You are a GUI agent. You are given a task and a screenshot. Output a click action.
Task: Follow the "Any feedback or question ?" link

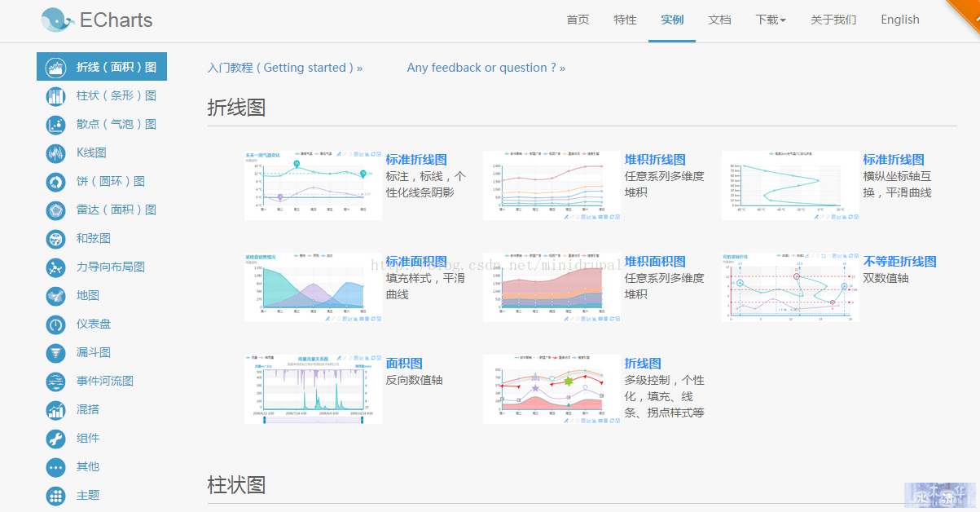pyautogui.click(x=486, y=68)
